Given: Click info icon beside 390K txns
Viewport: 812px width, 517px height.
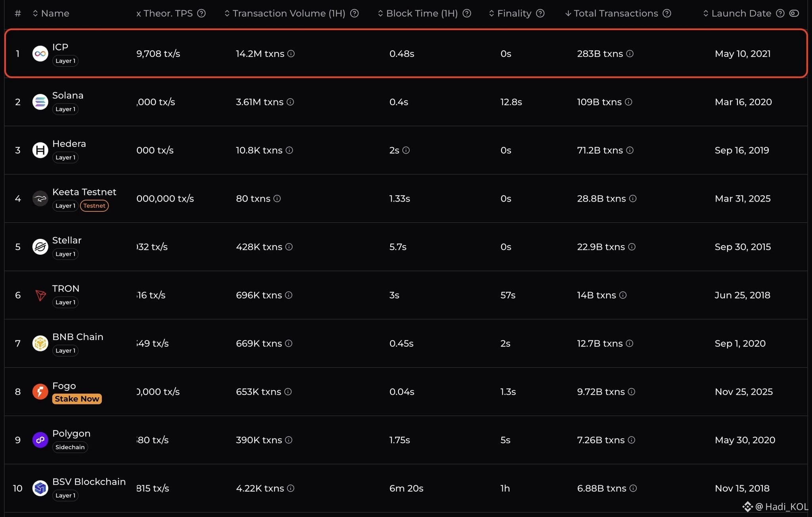Looking at the screenshot, I should pyautogui.click(x=289, y=440).
